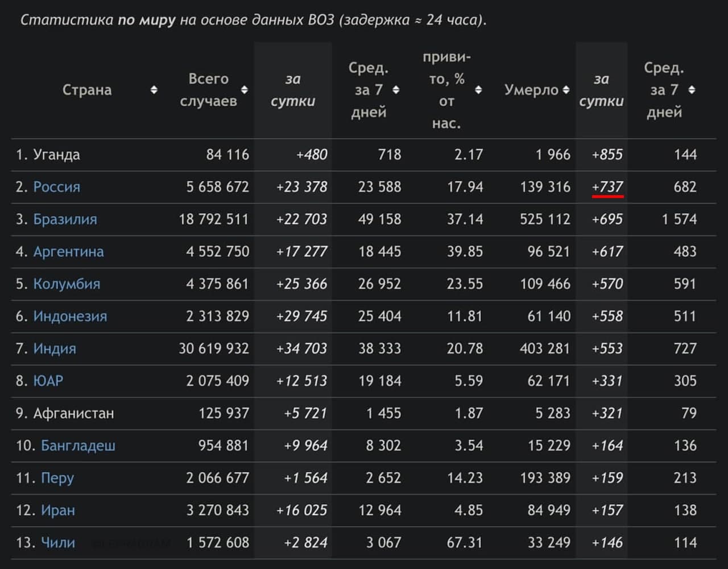Screen dimensions: 728x569
Task: Follow the Бангладеш link
Action: (x=78, y=446)
